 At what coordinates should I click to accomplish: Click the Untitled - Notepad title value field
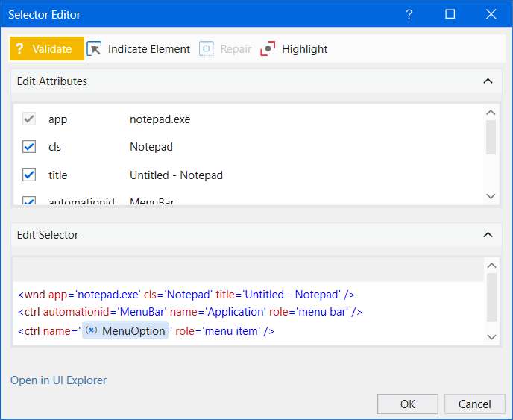tap(176, 175)
